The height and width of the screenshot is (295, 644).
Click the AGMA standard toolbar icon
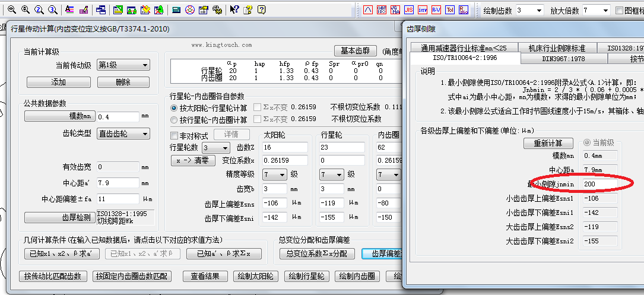395,10
